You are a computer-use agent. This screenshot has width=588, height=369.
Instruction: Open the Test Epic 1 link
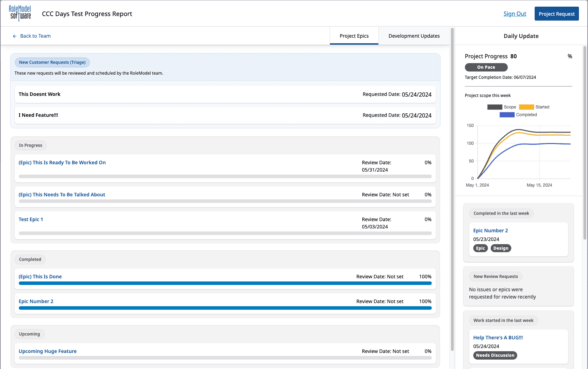coord(31,219)
